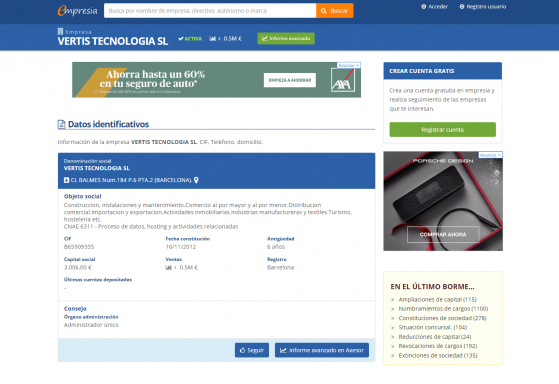Open Revocaciones de cargos (192) link

[437, 346]
